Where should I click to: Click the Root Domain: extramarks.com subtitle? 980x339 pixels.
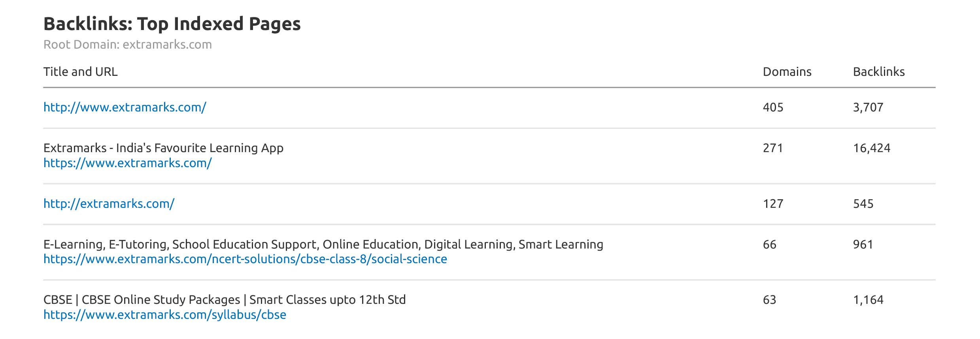click(x=127, y=45)
